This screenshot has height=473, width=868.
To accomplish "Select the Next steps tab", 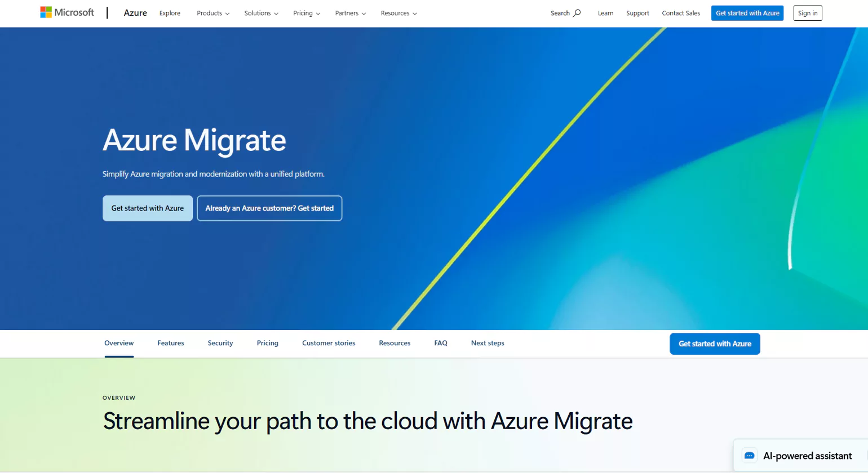I will (x=487, y=343).
